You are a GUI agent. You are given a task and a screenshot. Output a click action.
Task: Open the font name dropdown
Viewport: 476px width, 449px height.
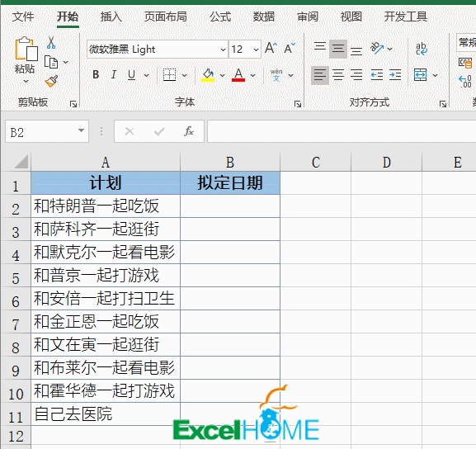pos(223,50)
